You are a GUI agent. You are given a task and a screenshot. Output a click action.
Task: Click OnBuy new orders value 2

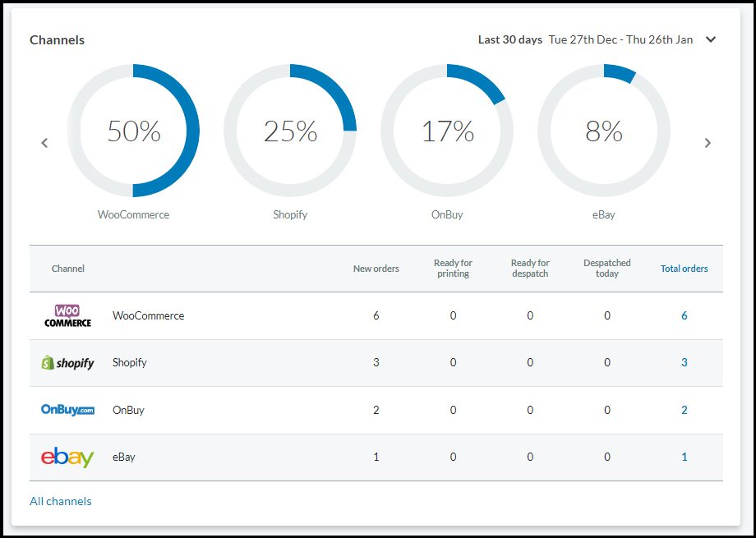pyautogui.click(x=376, y=410)
